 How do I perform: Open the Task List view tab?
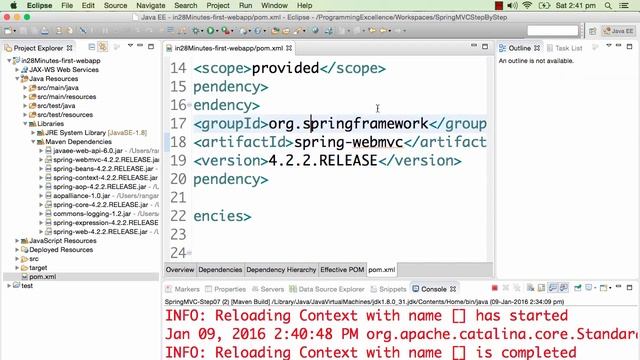tap(564, 48)
